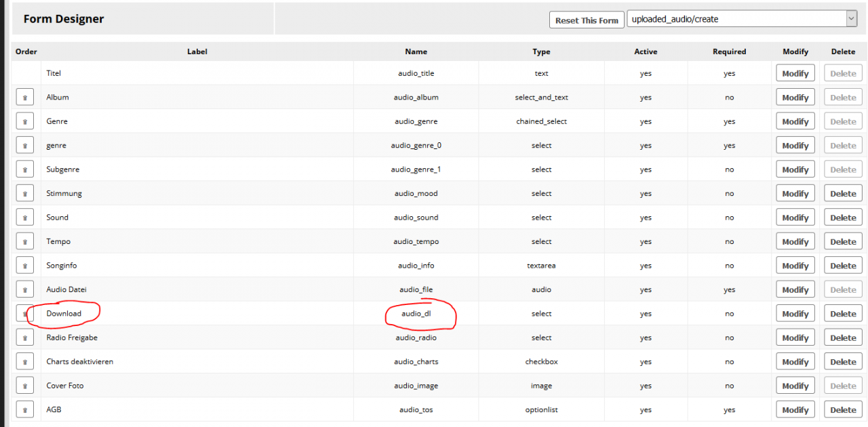Modify the Charts deaktivieren field
This screenshot has width=868, height=427.
point(795,362)
